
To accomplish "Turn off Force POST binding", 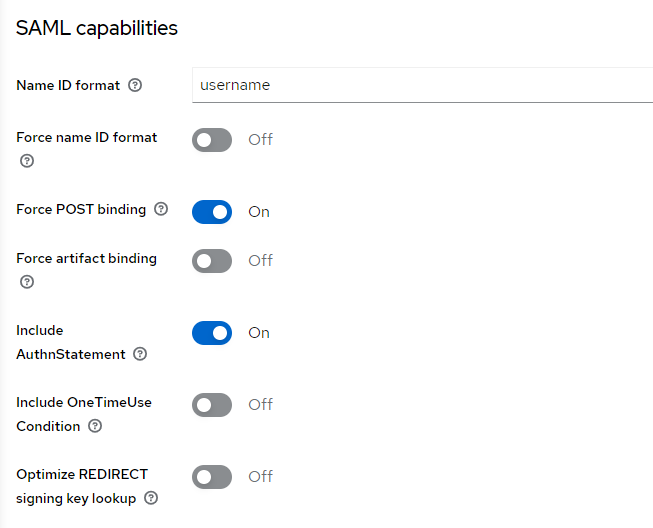I will [212, 212].
